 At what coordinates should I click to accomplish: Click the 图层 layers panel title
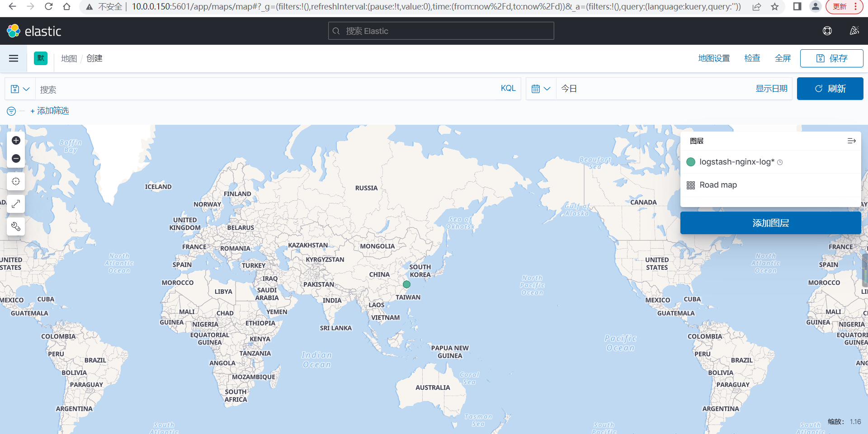(x=697, y=141)
